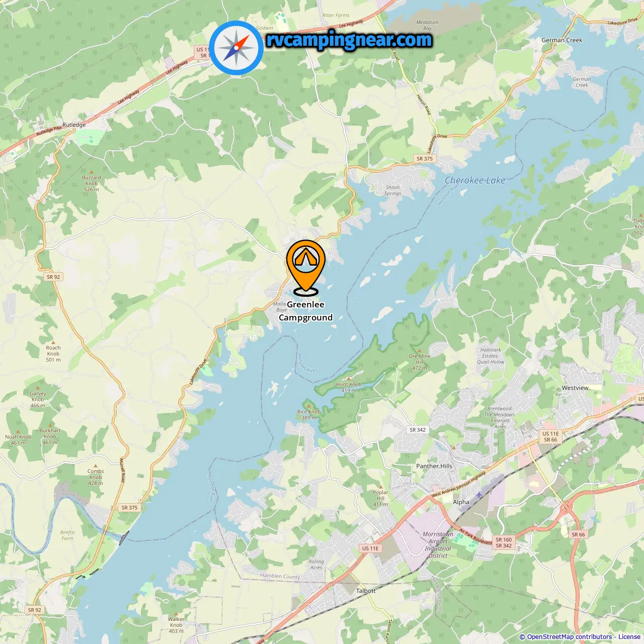Click the SR 160 SR 342 shield
Screen dimensions: 644x644
[x=504, y=542]
